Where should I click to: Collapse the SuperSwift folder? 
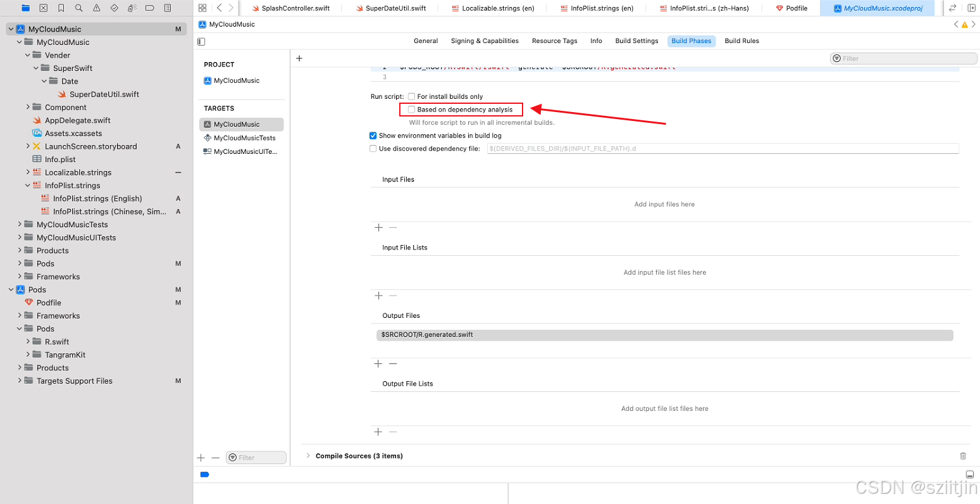point(36,68)
